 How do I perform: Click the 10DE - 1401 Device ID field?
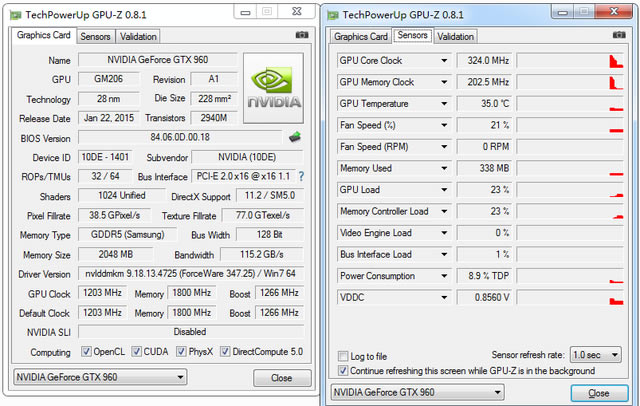point(105,157)
